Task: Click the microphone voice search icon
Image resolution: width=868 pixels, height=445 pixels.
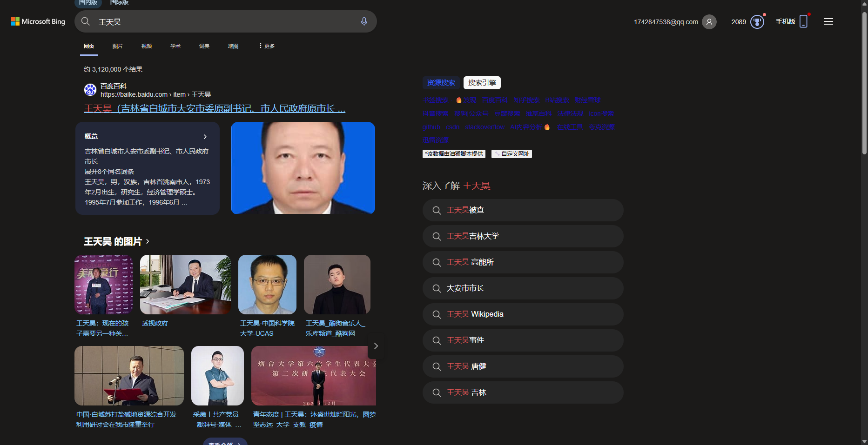Action: pos(364,21)
